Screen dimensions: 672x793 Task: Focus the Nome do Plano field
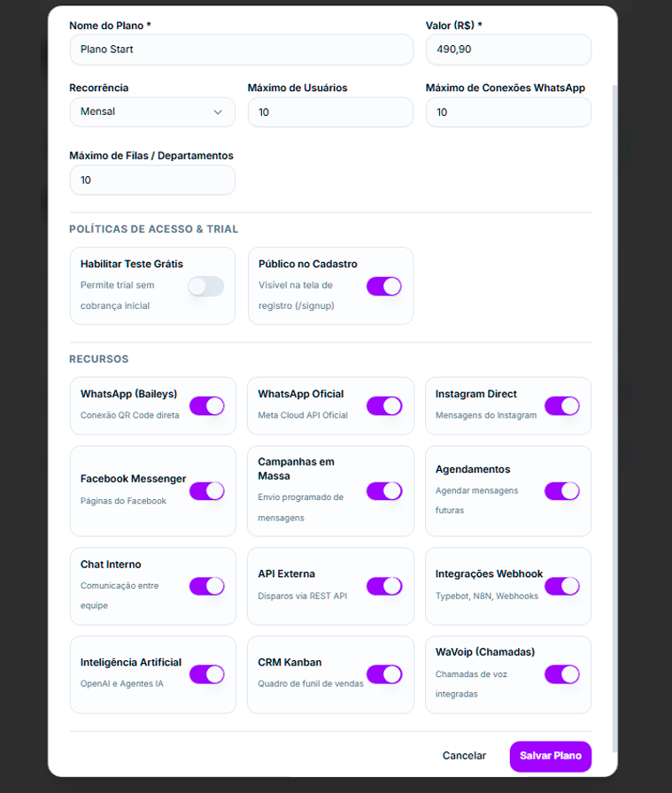(242, 50)
